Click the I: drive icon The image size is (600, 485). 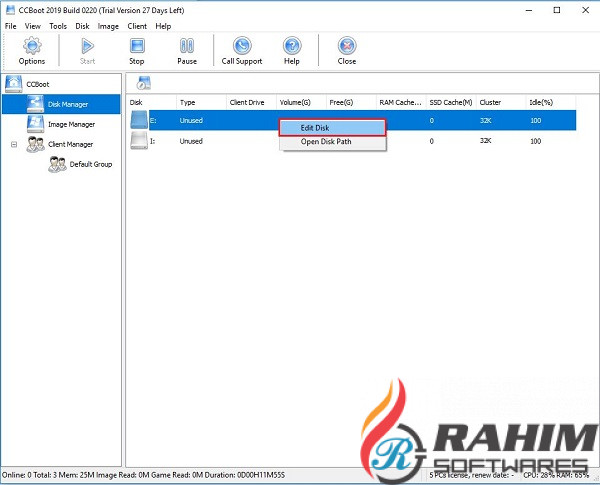pos(139,140)
